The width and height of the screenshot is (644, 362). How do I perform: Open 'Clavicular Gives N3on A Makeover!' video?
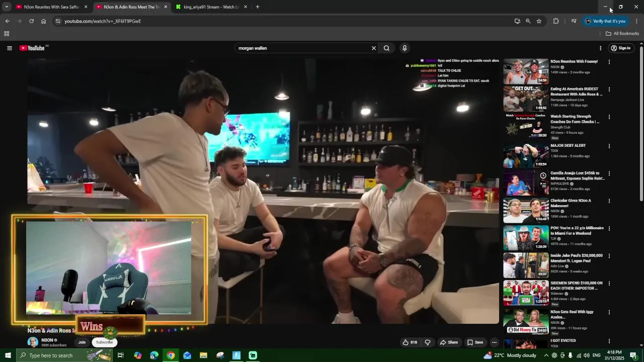tap(526, 211)
